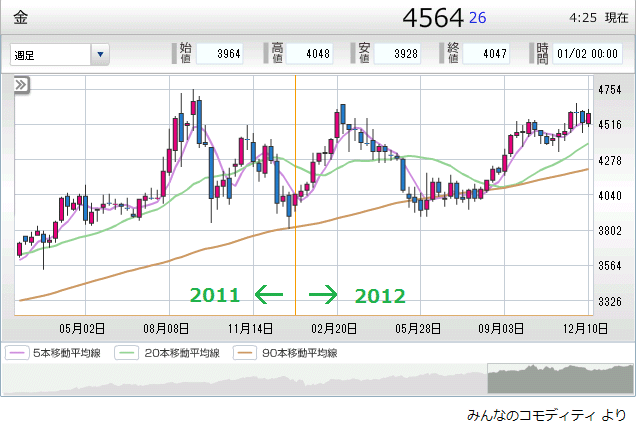Viewport: 636px width, 435px height.
Task: Click the green left arrow next to 2011
Action: pos(268,294)
